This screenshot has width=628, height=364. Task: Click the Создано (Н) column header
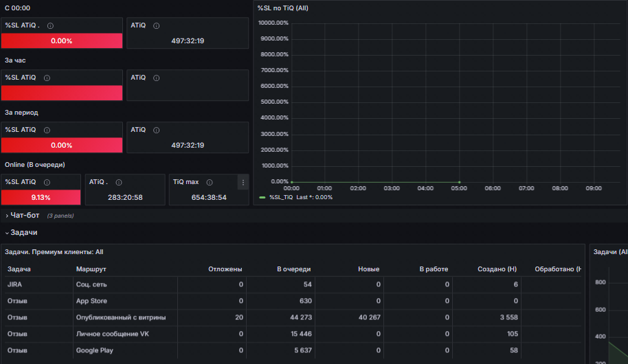tap(497, 269)
